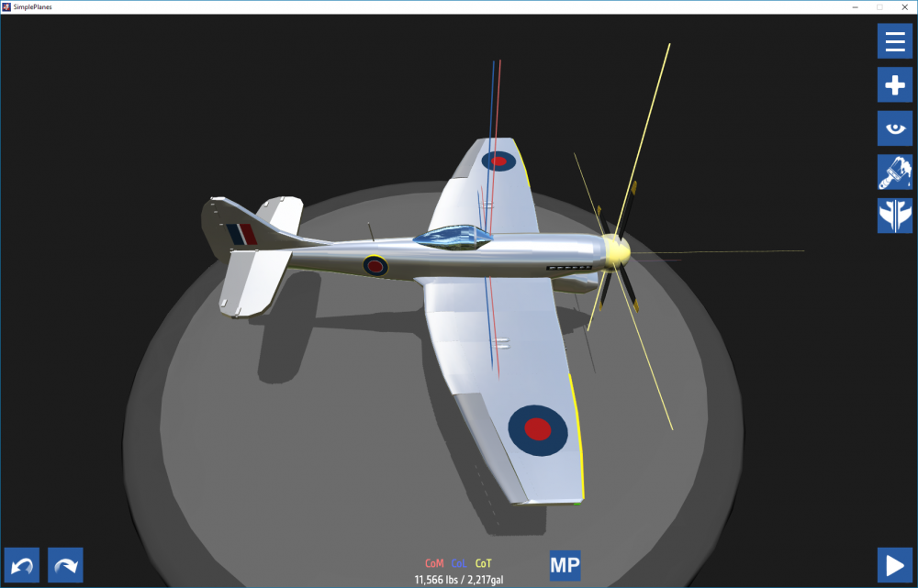
Task: Open the add parts plus button
Action: (894, 84)
